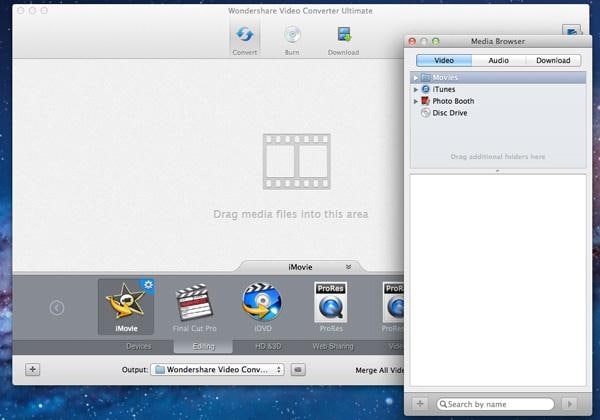Open iMovie format settings gear
The image size is (600, 420).
click(x=148, y=285)
